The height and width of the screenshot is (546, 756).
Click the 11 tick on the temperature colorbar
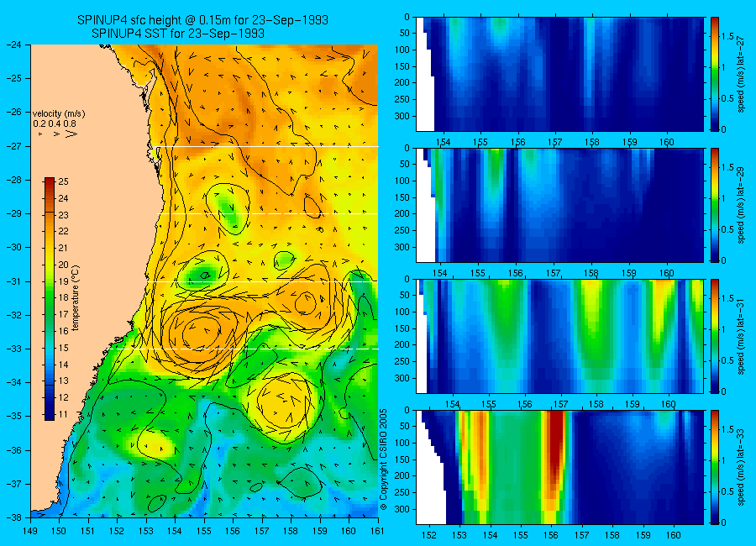[x=63, y=414]
